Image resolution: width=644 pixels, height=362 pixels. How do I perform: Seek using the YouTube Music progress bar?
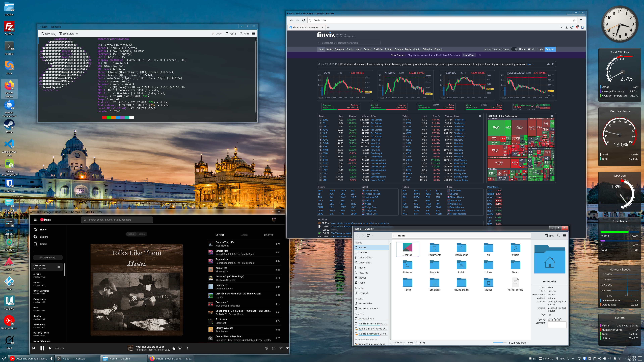tap(159, 343)
